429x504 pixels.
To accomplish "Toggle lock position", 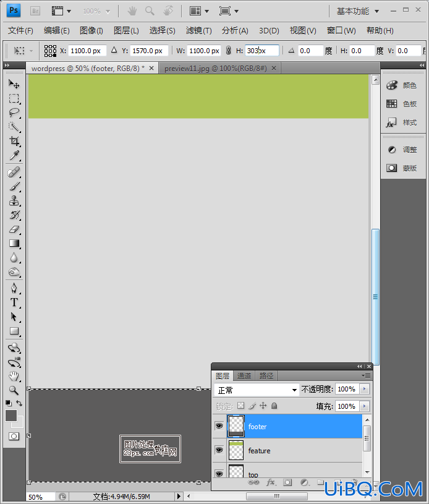I will (x=263, y=406).
